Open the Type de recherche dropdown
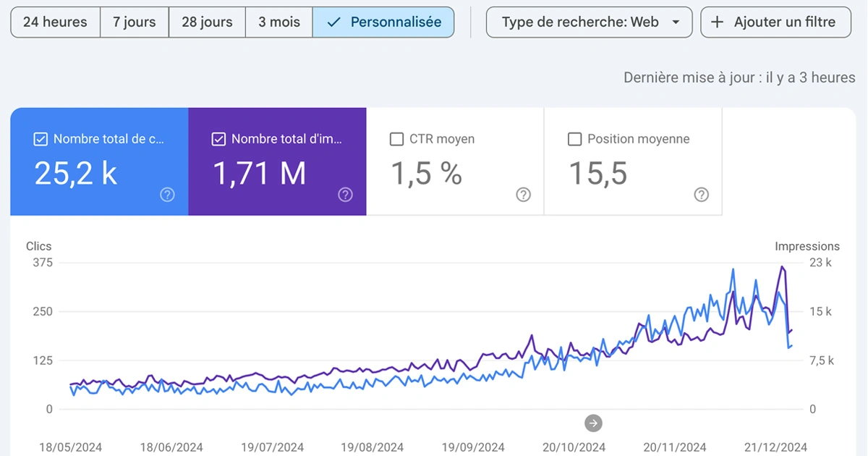The height and width of the screenshot is (456, 868). tap(588, 22)
